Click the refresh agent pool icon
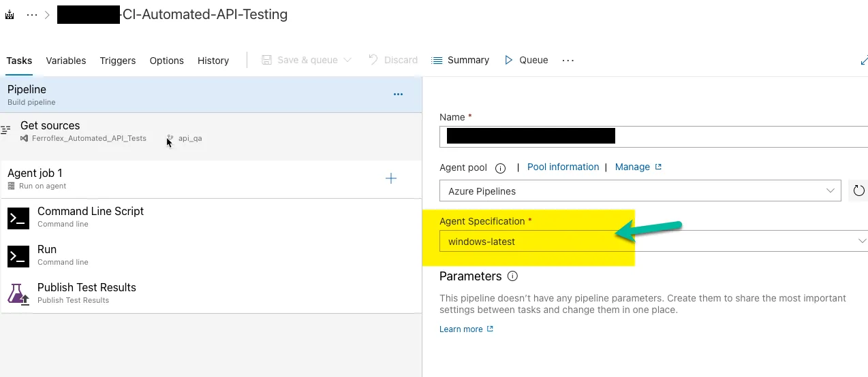The image size is (868, 377). 859,191
